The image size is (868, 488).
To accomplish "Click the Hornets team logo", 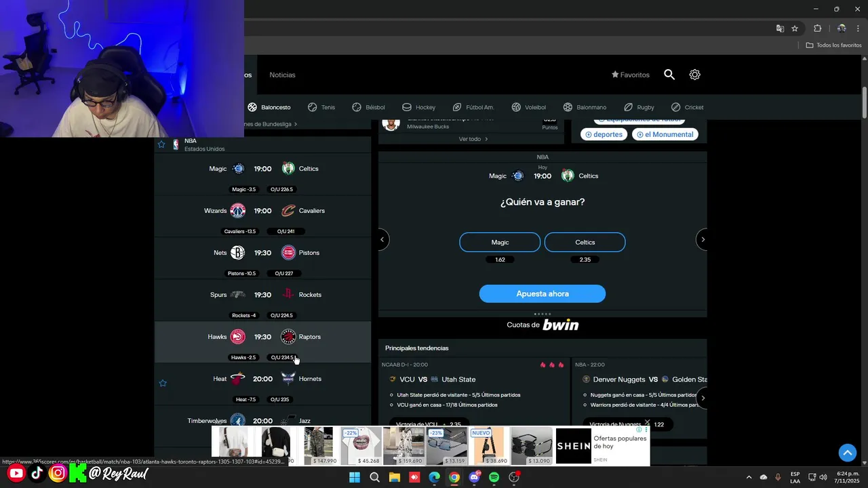I will (288, 379).
